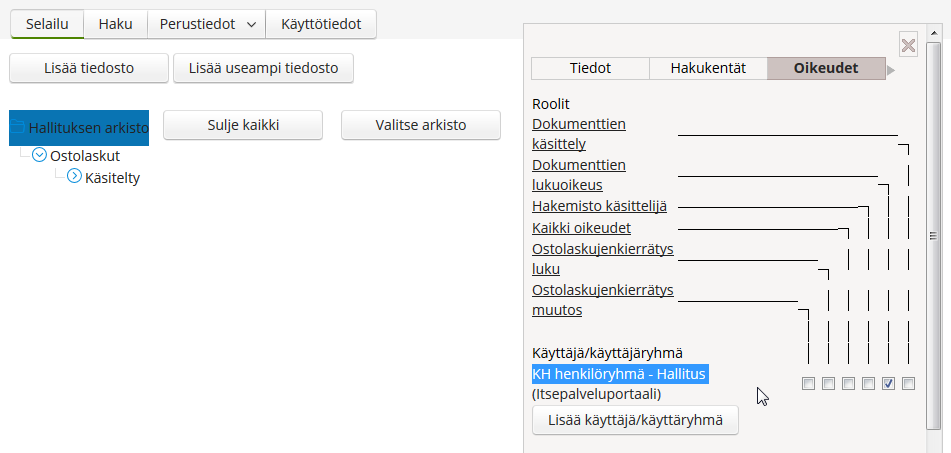Enable Ostolaskujenkierrätys muutos checkbox
This screenshot has width=951, height=453.
click(808, 383)
